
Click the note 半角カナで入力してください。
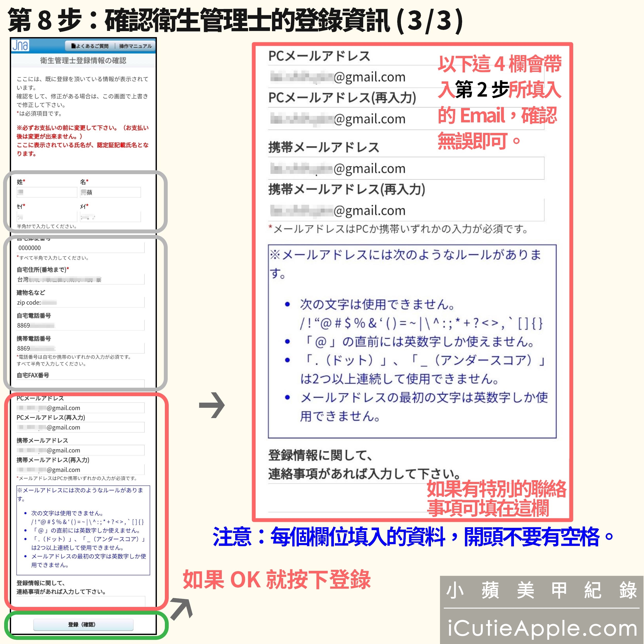pyautogui.click(x=47, y=226)
